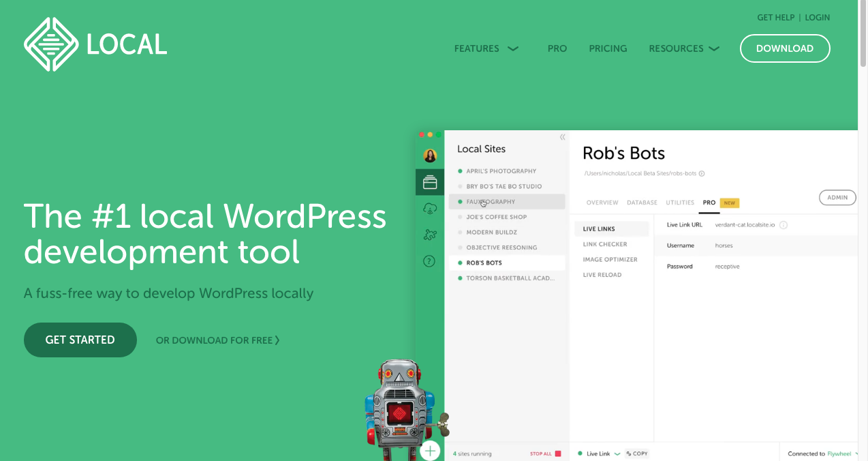Screen dimensions: 868x461
Task: Click the Admin button for Rob's Bots
Action: (837, 198)
